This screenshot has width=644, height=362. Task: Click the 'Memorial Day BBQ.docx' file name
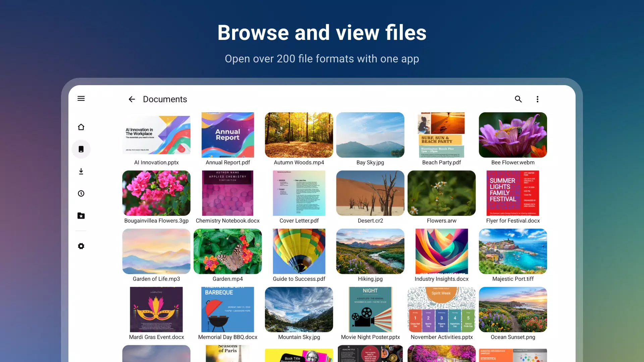[x=228, y=337]
